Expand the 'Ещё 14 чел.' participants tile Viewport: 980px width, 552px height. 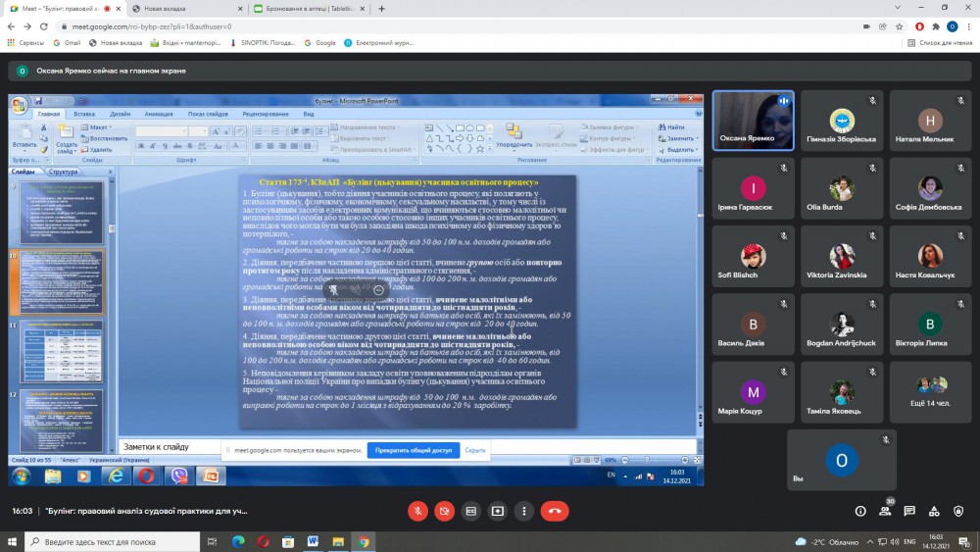(928, 391)
